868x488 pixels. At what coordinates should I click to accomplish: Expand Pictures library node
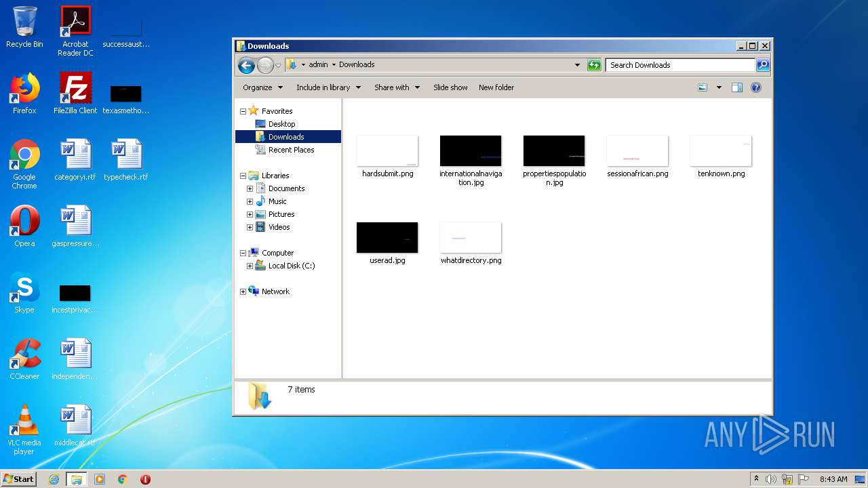(x=250, y=214)
